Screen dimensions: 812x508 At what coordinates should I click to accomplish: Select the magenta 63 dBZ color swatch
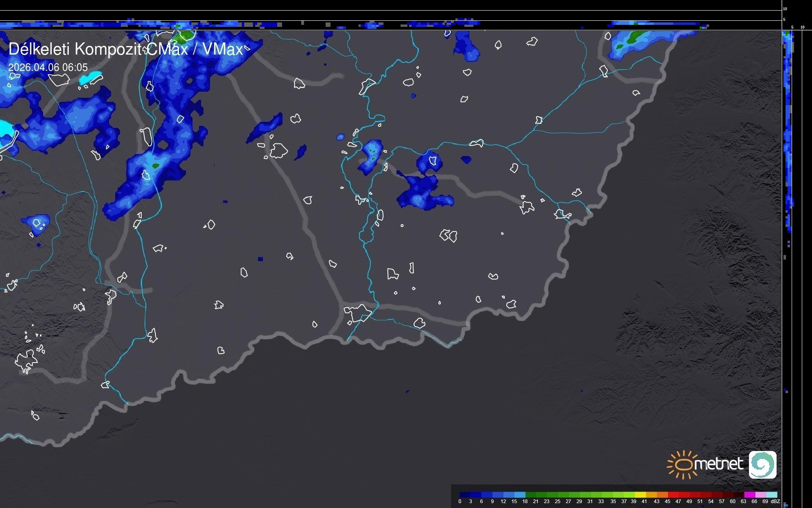pos(749,495)
